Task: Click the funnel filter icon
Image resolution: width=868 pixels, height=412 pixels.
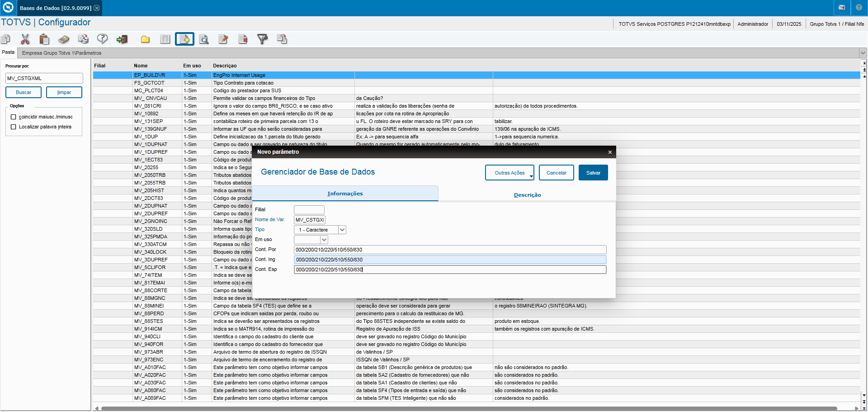Action: 262,39
